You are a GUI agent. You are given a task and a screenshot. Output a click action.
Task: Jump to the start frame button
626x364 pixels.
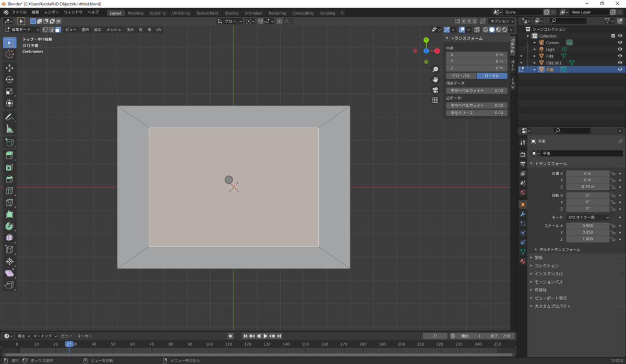245,336
